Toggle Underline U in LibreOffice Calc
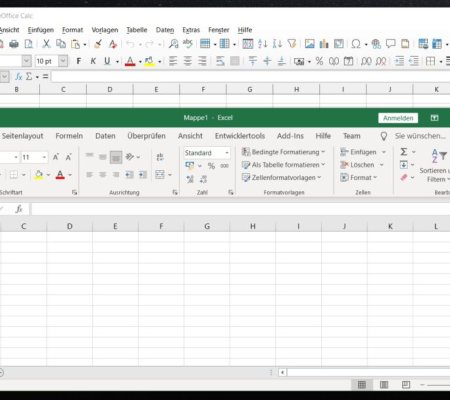This screenshot has width=450, height=400. pyautogui.click(x=107, y=61)
